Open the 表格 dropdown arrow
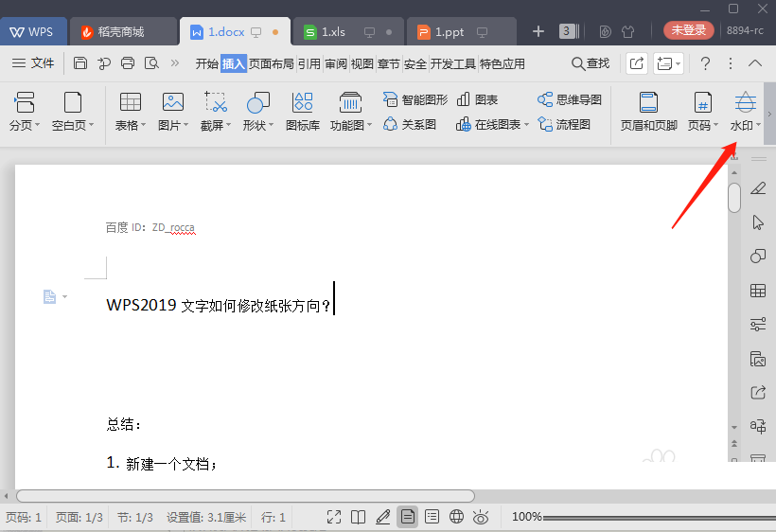Screen dimensions: 776x532 click(x=143, y=125)
